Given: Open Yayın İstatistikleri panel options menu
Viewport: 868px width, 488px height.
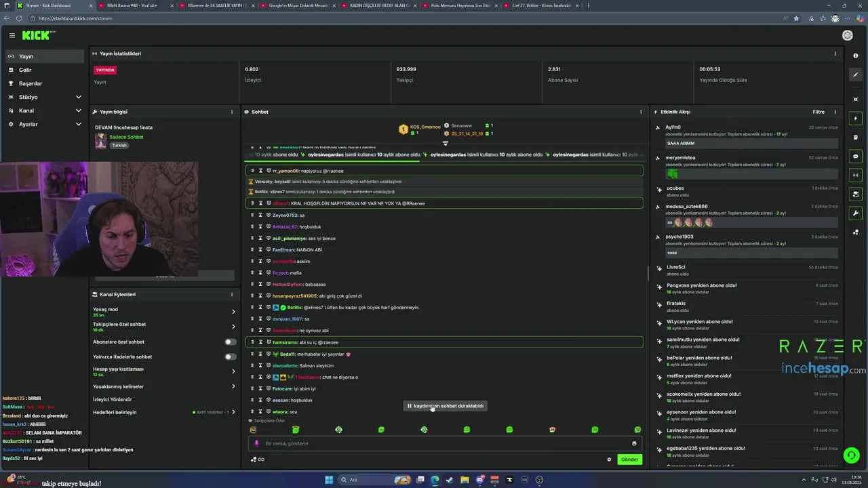Looking at the screenshot, I should click(835, 54).
